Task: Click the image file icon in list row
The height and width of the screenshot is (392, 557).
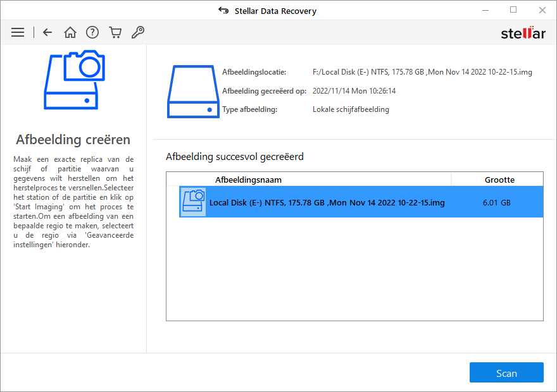Action: (x=193, y=202)
